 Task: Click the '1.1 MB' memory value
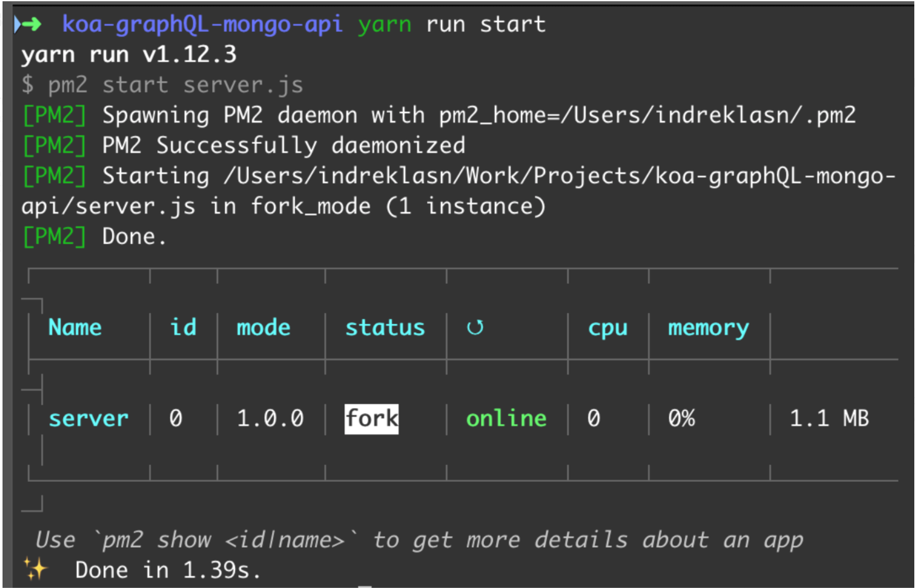pos(829,419)
